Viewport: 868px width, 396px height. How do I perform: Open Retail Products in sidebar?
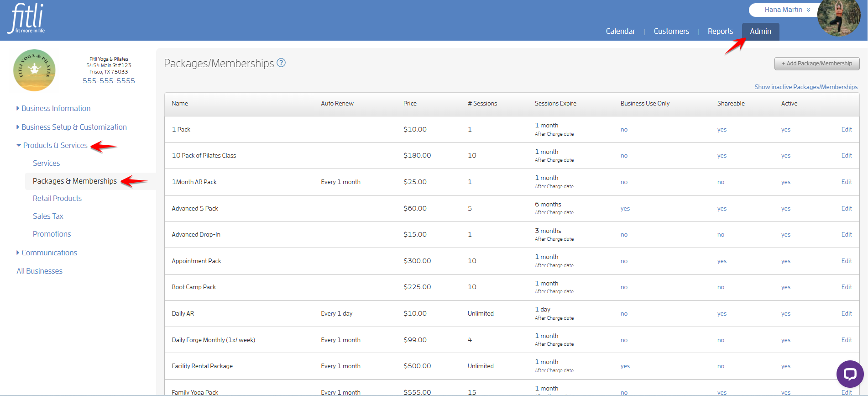tap(57, 198)
